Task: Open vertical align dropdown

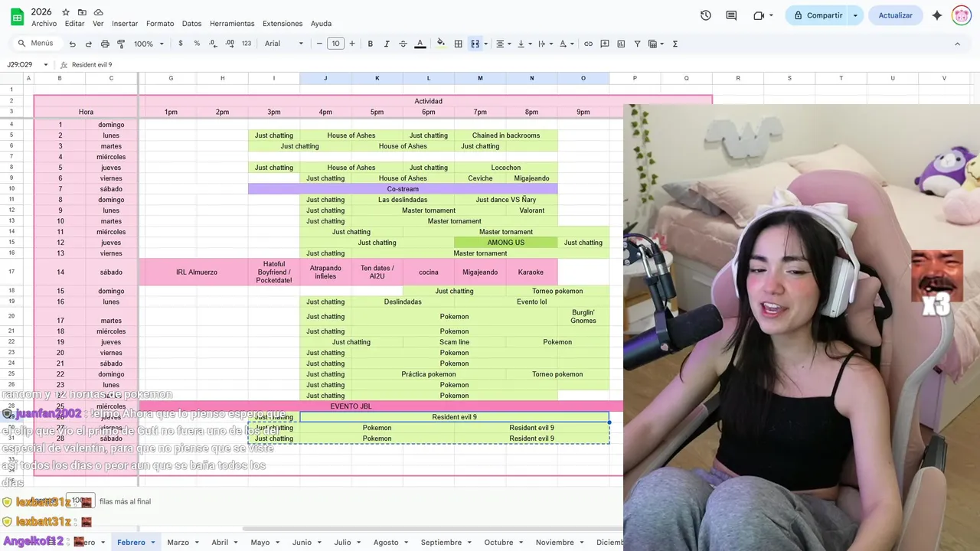Action: [x=524, y=44]
